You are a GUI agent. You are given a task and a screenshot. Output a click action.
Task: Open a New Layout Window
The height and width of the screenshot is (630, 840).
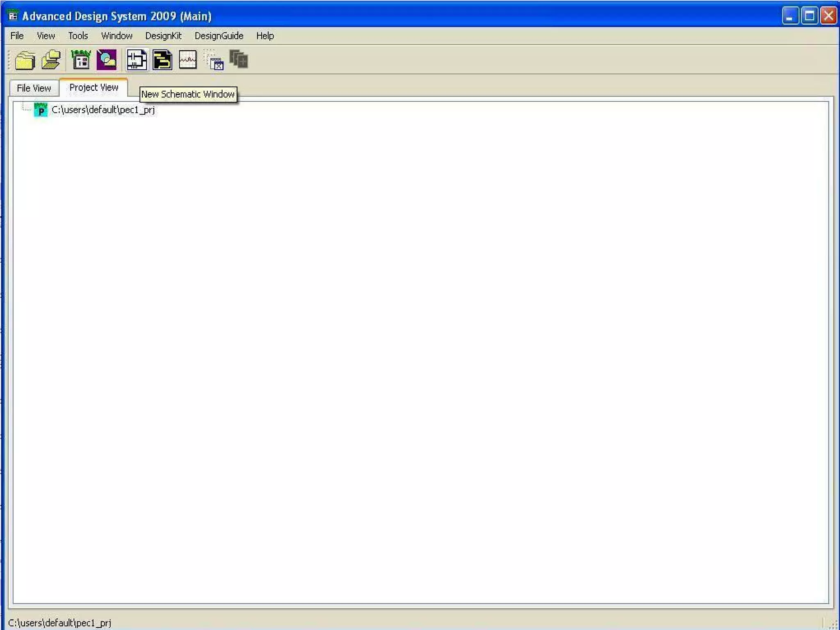pos(162,60)
